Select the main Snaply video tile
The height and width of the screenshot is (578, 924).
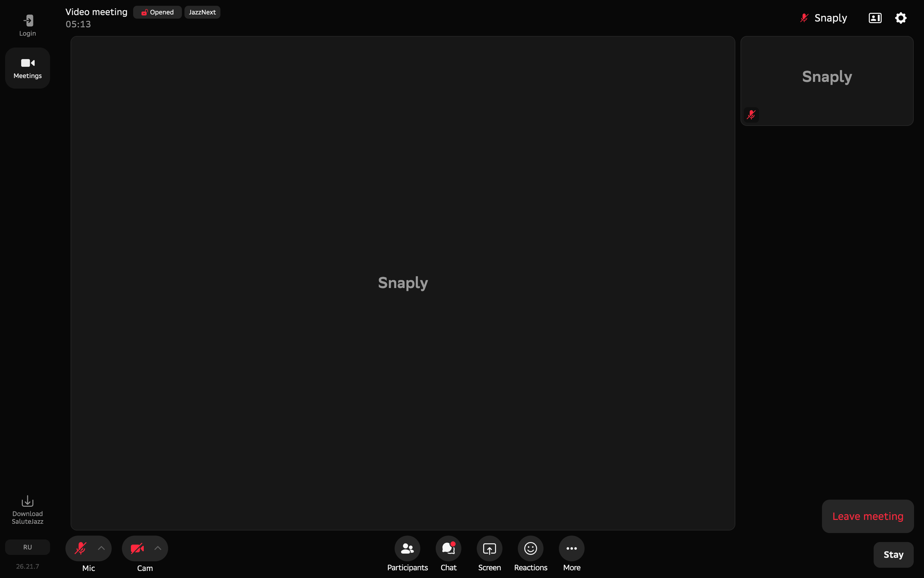403,283
